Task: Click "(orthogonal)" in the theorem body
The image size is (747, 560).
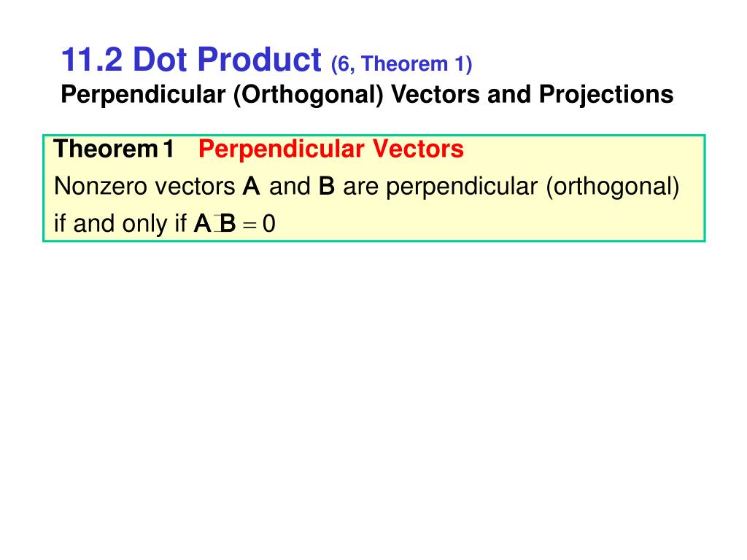Action: pos(613,187)
